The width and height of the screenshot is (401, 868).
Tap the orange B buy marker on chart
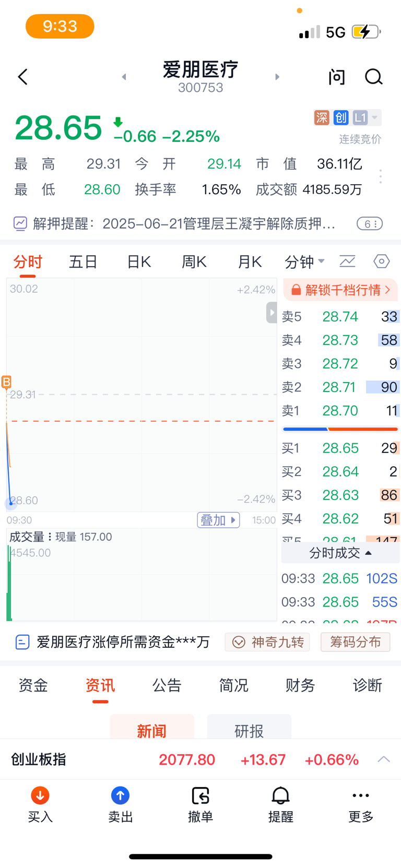coord(6,382)
